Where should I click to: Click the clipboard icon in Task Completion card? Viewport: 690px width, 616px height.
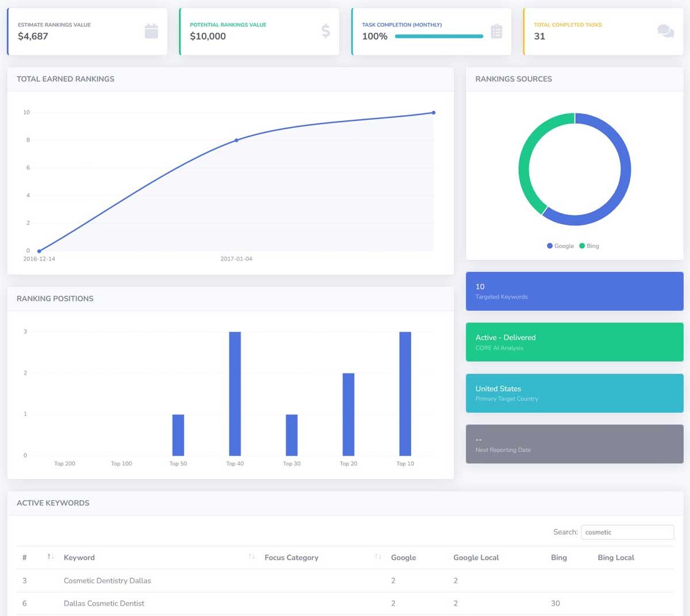pos(496,31)
